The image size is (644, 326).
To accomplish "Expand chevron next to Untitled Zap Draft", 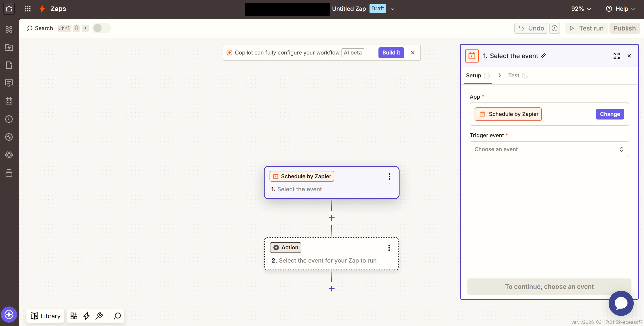I will (393, 9).
